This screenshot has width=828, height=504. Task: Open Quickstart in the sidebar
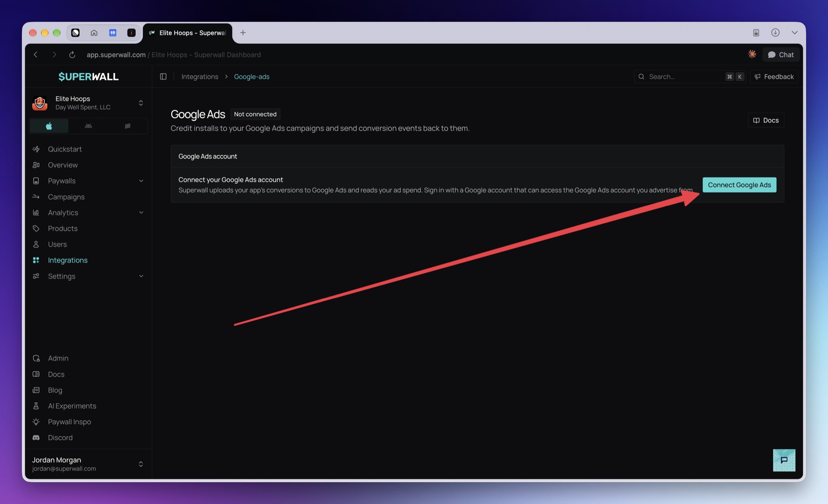(x=65, y=149)
